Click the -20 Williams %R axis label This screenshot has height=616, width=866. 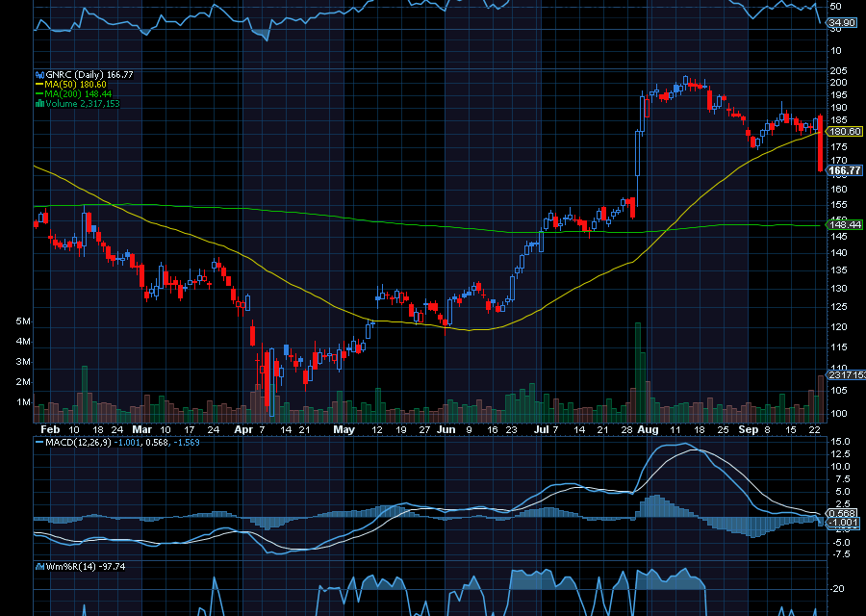[x=837, y=589]
